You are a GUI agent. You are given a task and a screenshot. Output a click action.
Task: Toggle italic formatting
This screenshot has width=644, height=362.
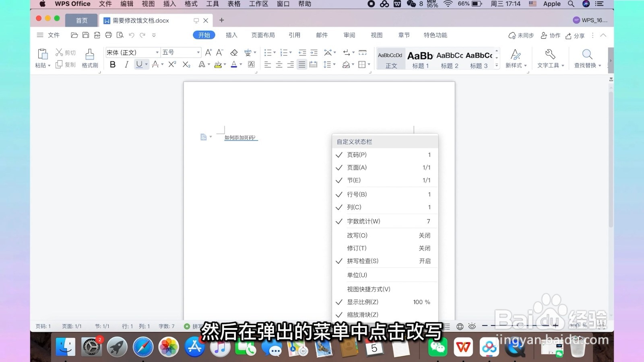(x=126, y=64)
